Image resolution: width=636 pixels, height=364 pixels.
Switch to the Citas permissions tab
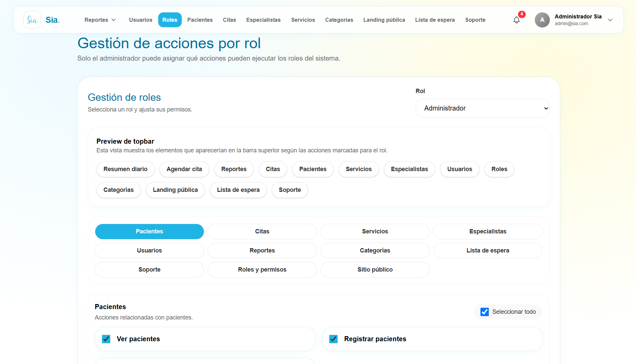pyautogui.click(x=262, y=231)
